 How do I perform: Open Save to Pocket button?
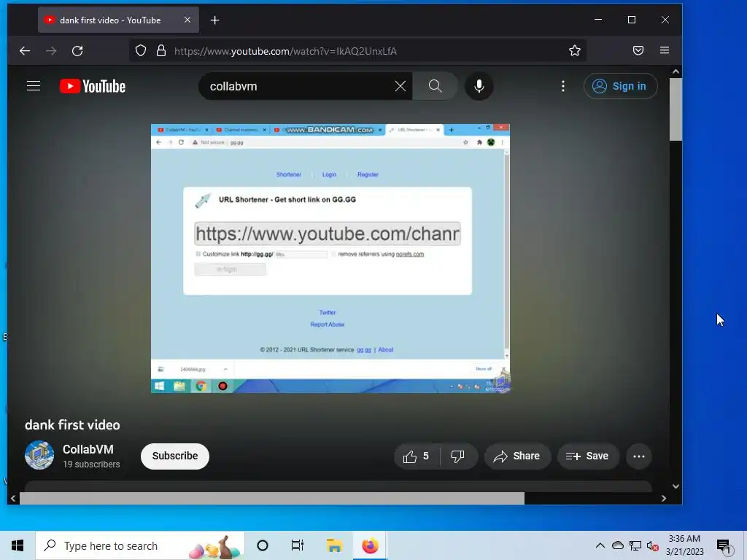pyautogui.click(x=638, y=50)
